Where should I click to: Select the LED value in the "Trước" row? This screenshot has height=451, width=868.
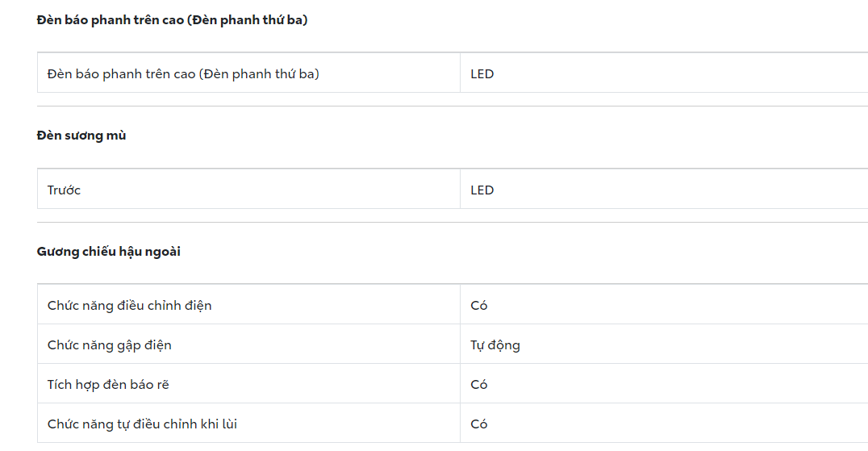click(482, 190)
